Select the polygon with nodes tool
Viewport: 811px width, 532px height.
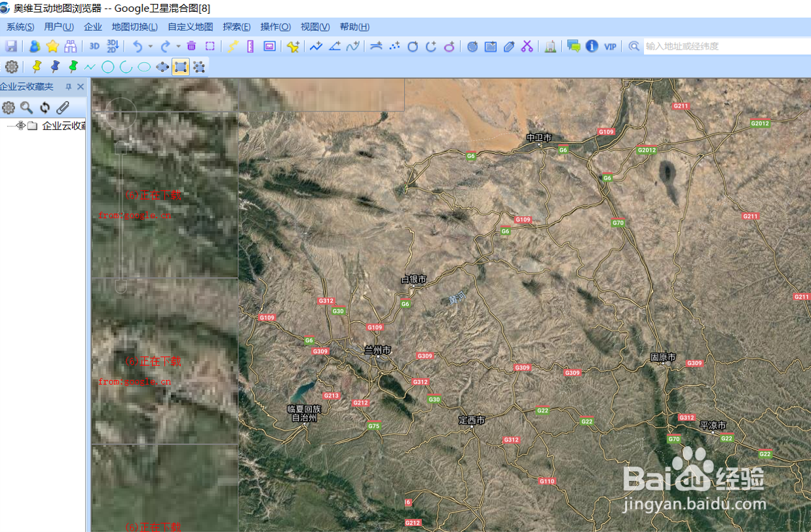[199, 67]
